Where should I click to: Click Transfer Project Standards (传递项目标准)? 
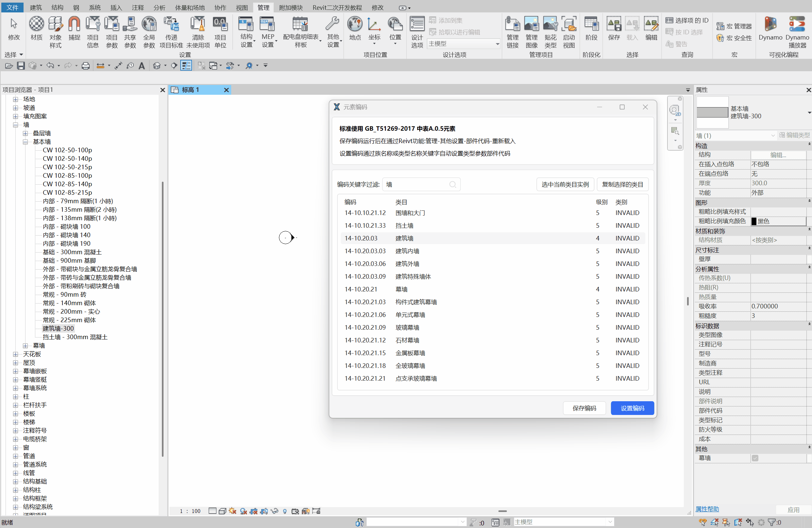pos(171,32)
